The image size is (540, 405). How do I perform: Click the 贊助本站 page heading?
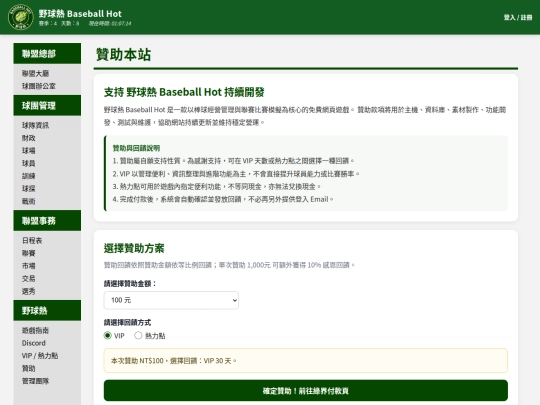(124, 55)
